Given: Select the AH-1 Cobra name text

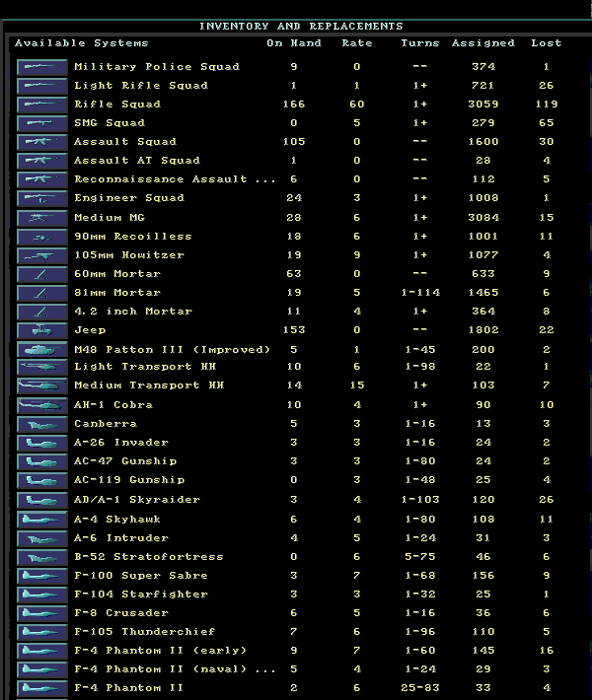Looking at the screenshot, I should tap(113, 405).
